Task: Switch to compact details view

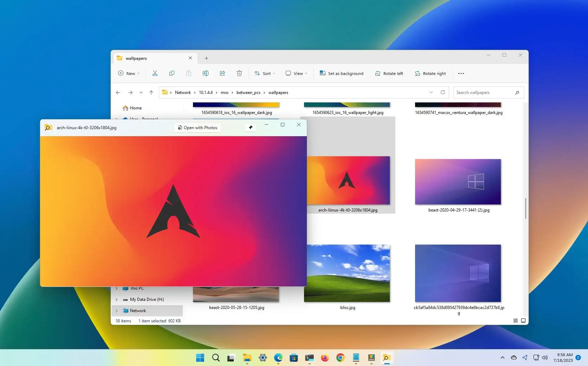Action: click(515, 321)
